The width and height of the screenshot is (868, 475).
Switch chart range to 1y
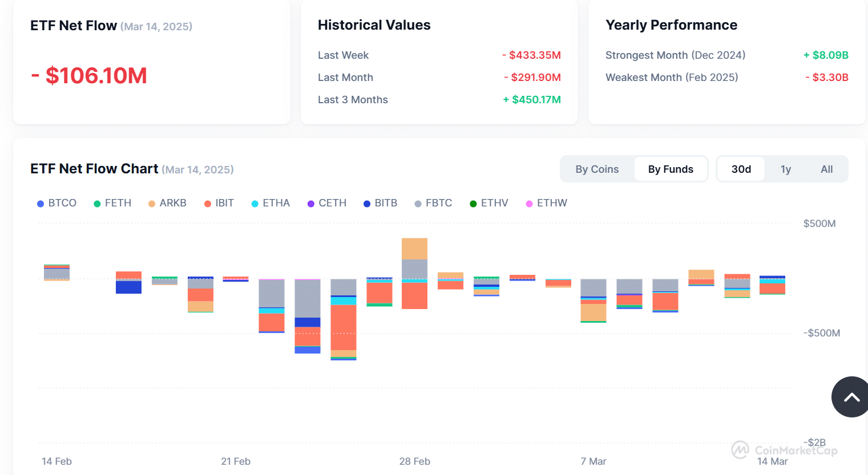pos(785,169)
